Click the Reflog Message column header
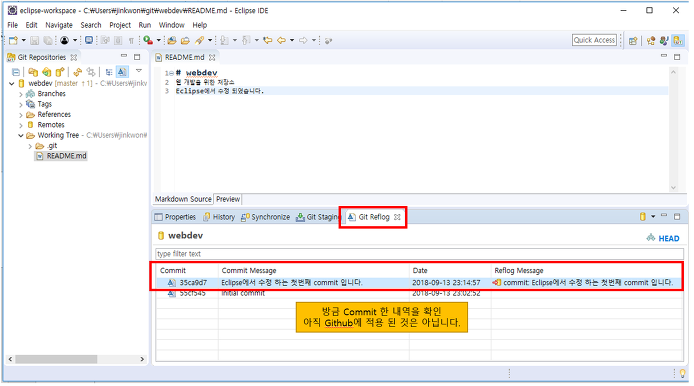 (x=586, y=270)
